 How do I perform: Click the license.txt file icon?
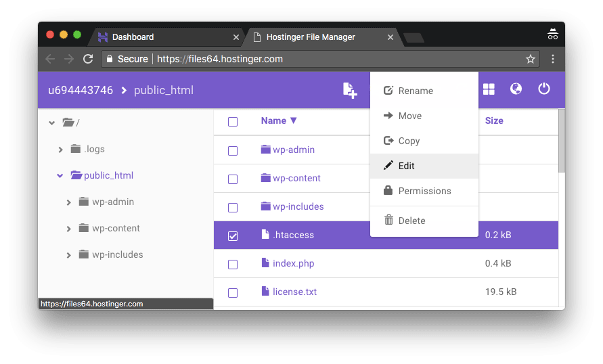[265, 291]
